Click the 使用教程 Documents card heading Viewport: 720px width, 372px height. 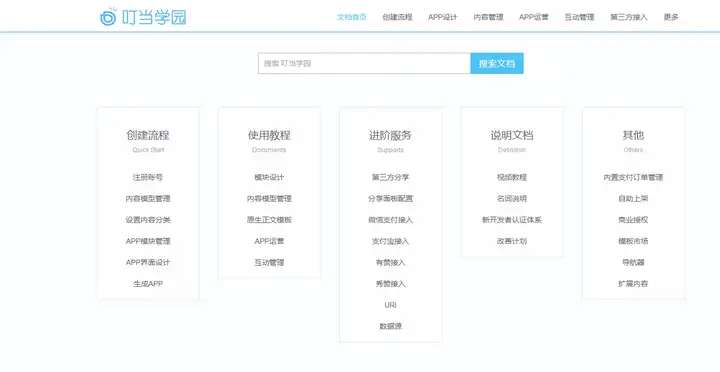click(269, 140)
